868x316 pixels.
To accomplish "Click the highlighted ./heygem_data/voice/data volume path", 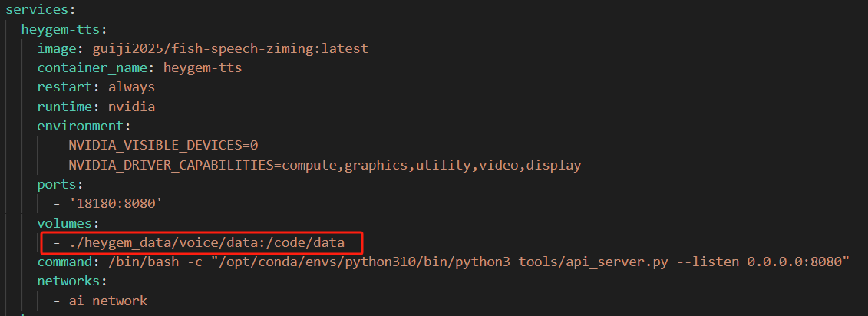I will (206, 243).
